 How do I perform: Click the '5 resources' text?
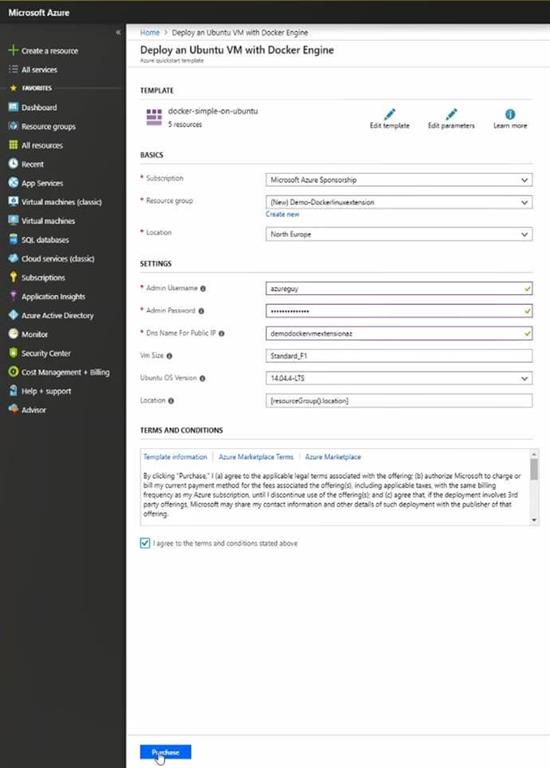point(185,124)
